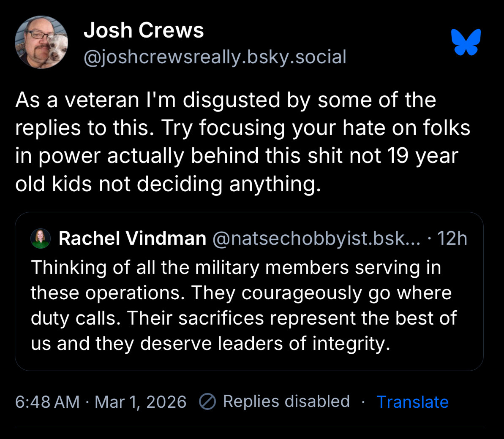Image resolution: width=504 pixels, height=439 pixels.
Task: Click the Rachel Vindman name in quote
Action: click(132, 238)
